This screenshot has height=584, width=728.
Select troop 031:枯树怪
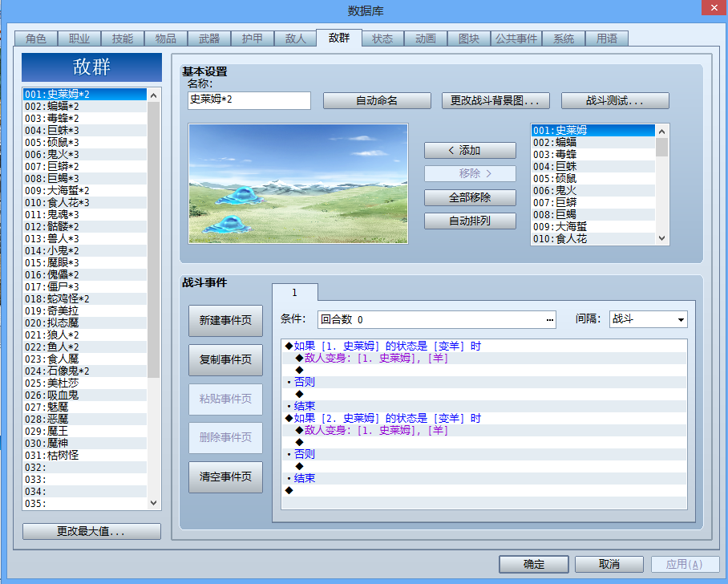(85, 456)
